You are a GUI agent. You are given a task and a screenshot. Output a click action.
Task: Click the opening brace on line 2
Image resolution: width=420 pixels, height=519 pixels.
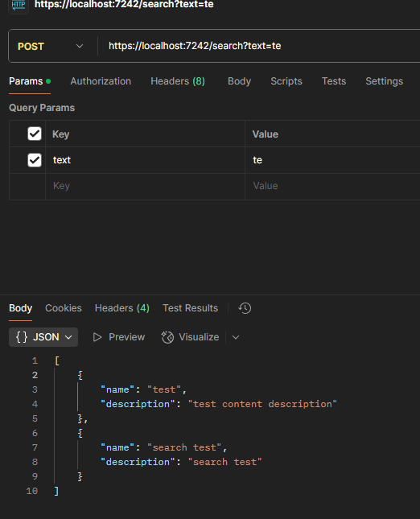pyautogui.click(x=80, y=375)
